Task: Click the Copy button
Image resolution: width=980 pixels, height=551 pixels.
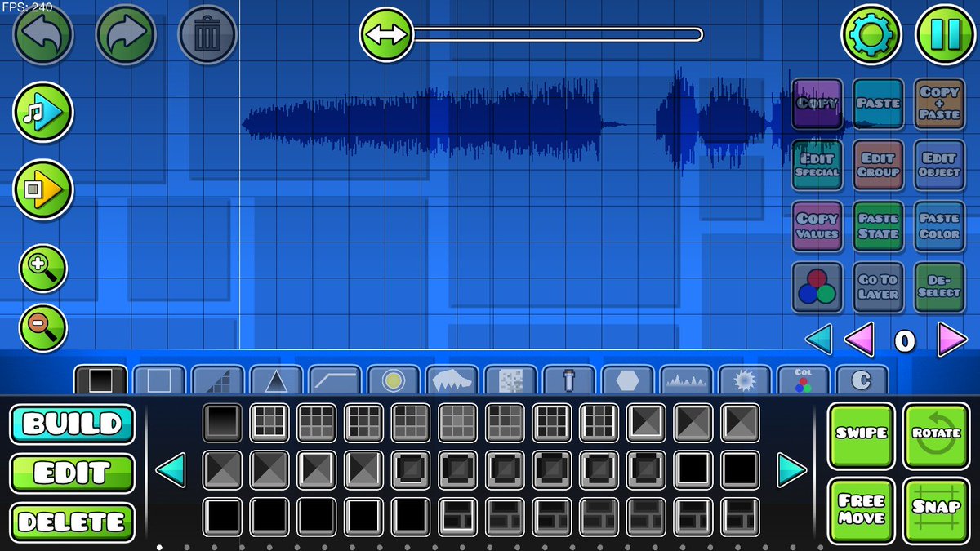Action: (817, 104)
